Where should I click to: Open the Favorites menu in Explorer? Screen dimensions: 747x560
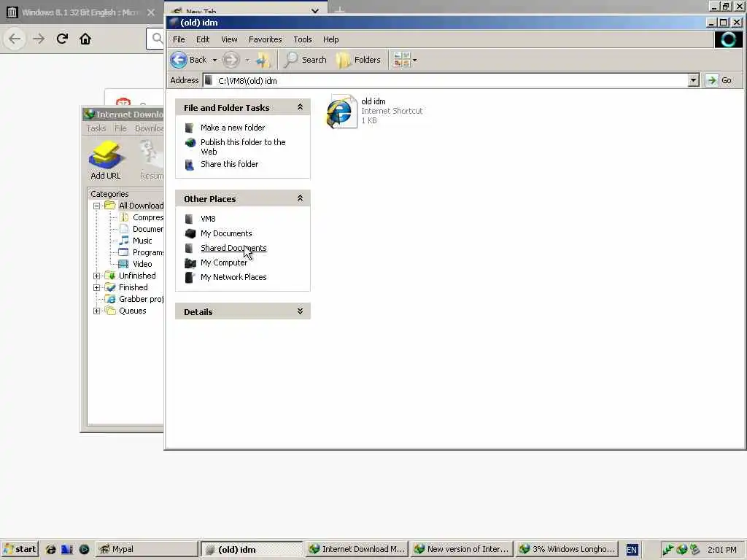(x=266, y=39)
